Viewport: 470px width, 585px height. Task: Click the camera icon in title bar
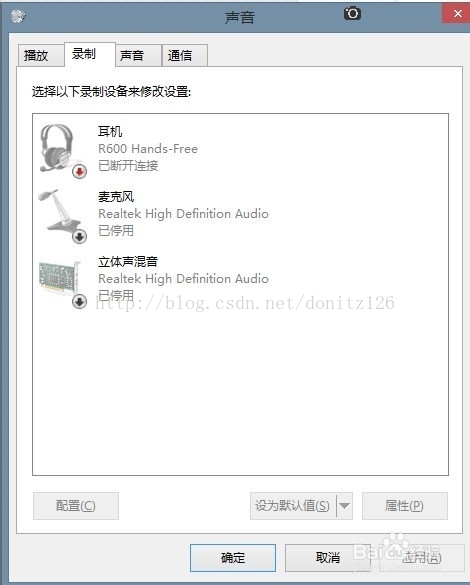tap(352, 14)
